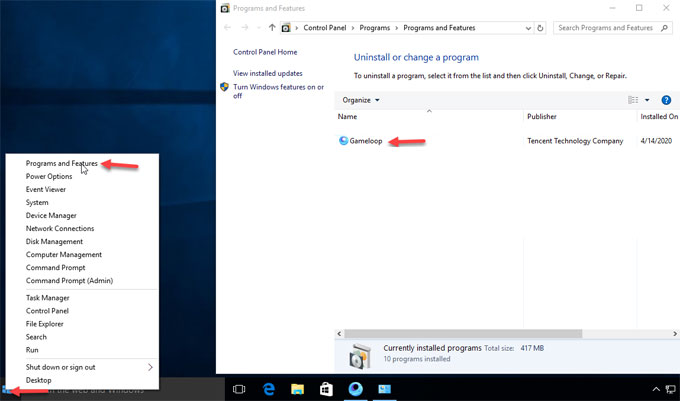This screenshot has width=680, height=401.
Task: Launch Command Prompt (Admin) from the menu
Action: (69, 280)
